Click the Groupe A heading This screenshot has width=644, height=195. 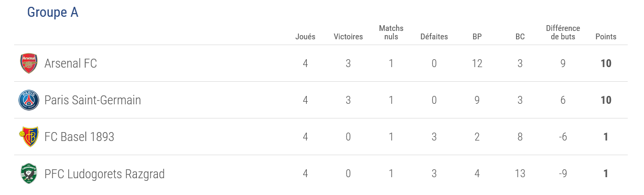pyautogui.click(x=52, y=12)
